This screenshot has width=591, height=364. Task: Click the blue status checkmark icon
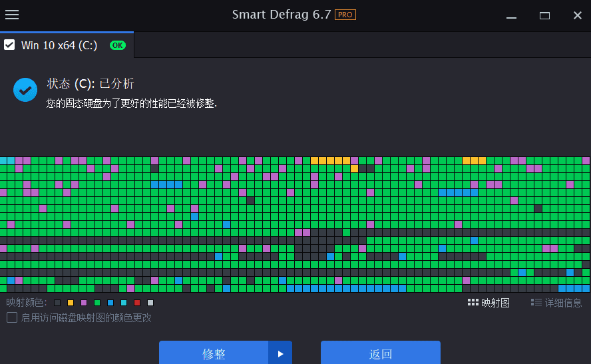pyautogui.click(x=25, y=90)
